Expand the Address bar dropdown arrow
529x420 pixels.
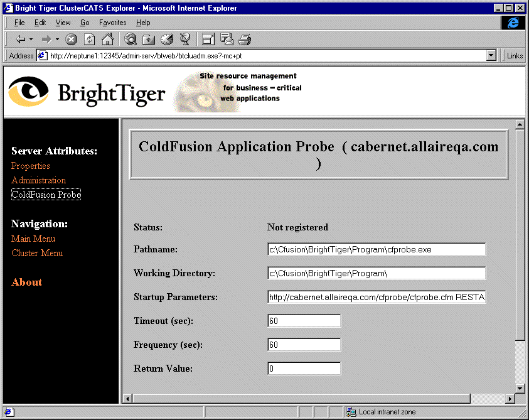point(491,56)
